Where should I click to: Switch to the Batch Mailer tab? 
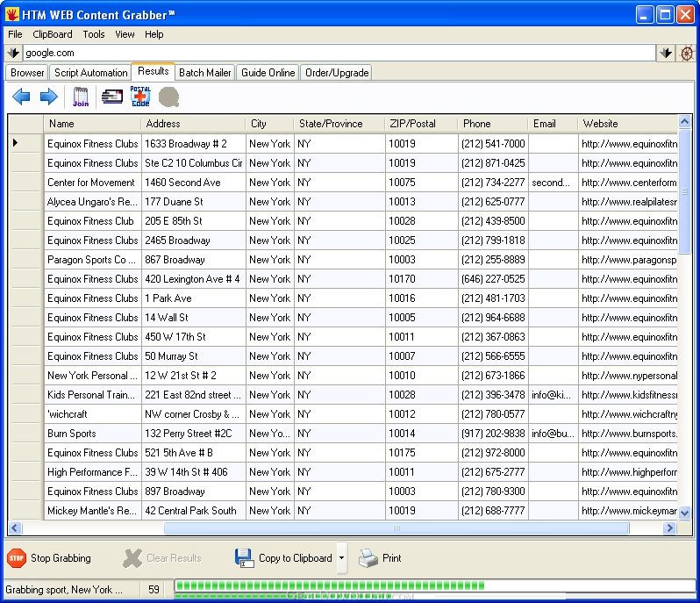pyautogui.click(x=205, y=72)
